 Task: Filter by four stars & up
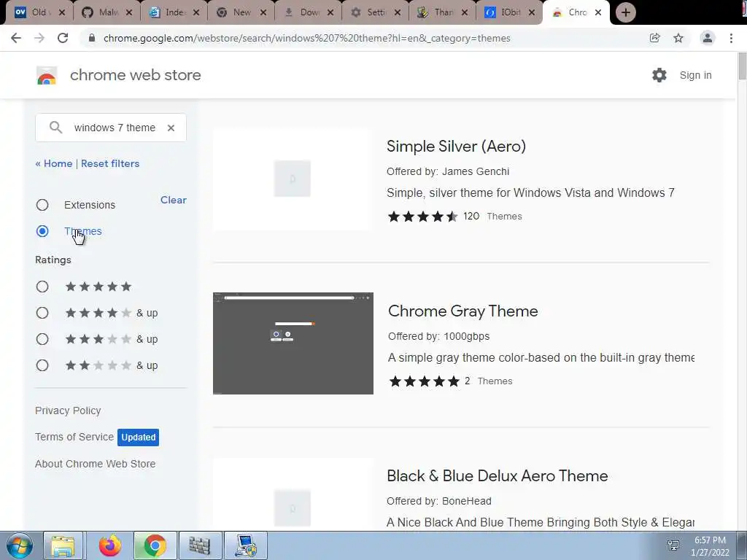tap(42, 313)
